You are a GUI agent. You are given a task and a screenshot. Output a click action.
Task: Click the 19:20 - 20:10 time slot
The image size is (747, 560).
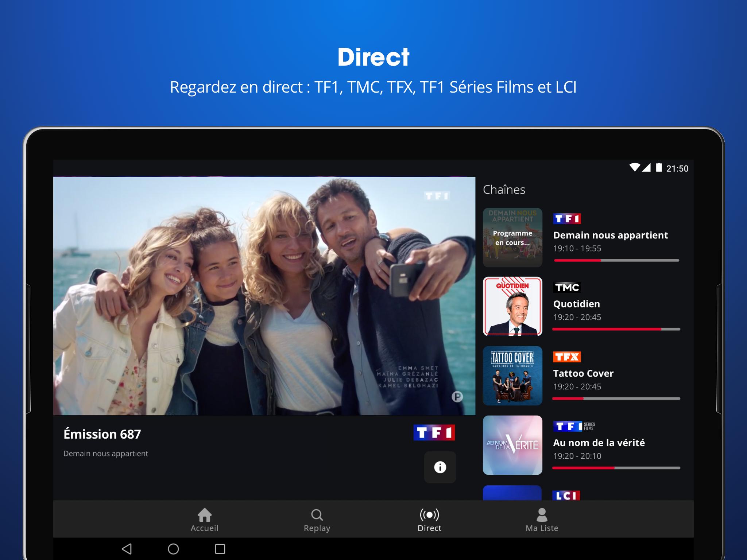tap(577, 456)
